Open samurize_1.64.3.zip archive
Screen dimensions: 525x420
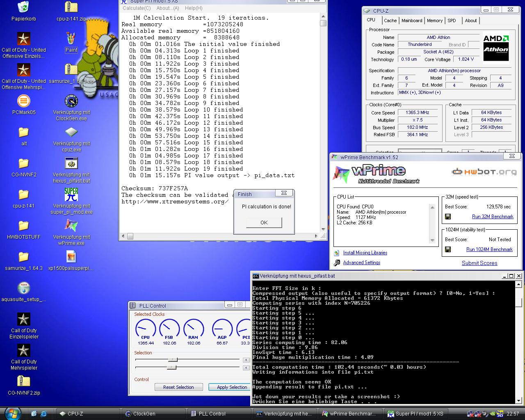pyautogui.click(x=71, y=73)
